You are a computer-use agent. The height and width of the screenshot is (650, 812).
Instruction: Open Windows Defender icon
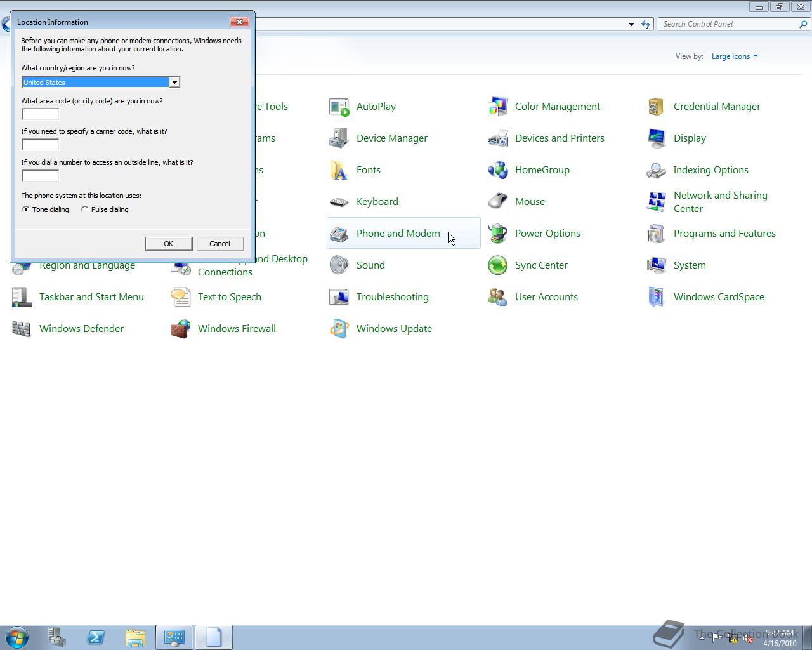pos(22,329)
